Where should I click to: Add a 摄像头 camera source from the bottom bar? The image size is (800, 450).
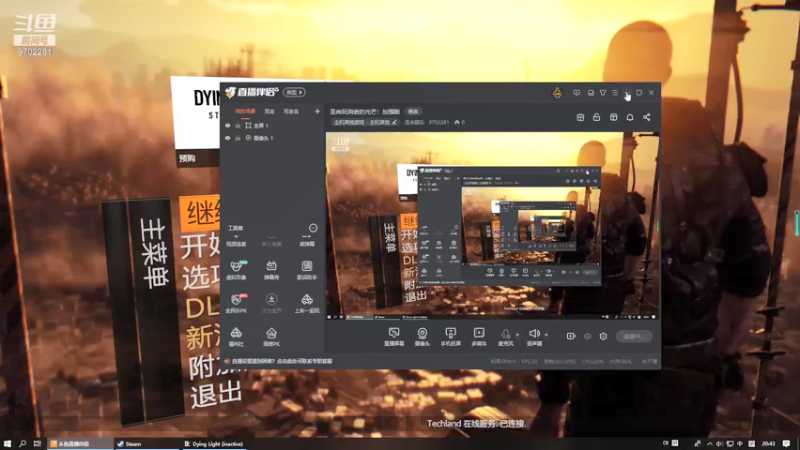422,337
